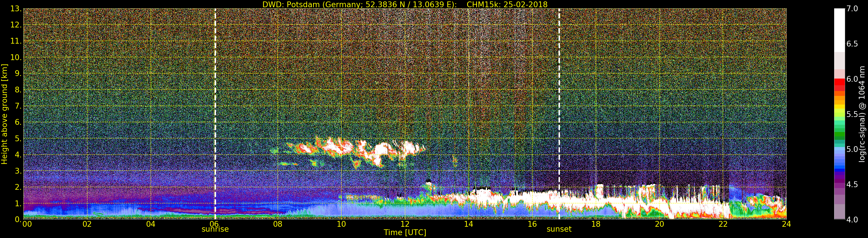Click the time axis tick '04'

pyautogui.click(x=151, y=224)
